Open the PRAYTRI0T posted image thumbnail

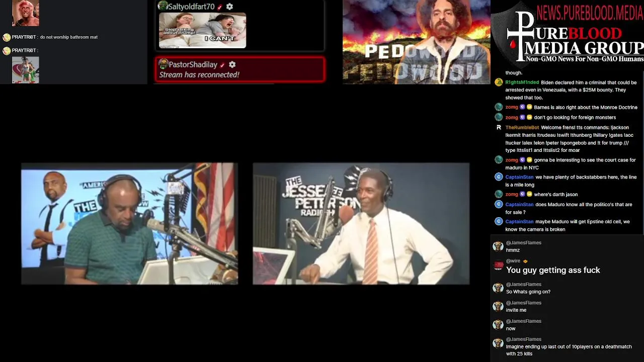[25, 70]
